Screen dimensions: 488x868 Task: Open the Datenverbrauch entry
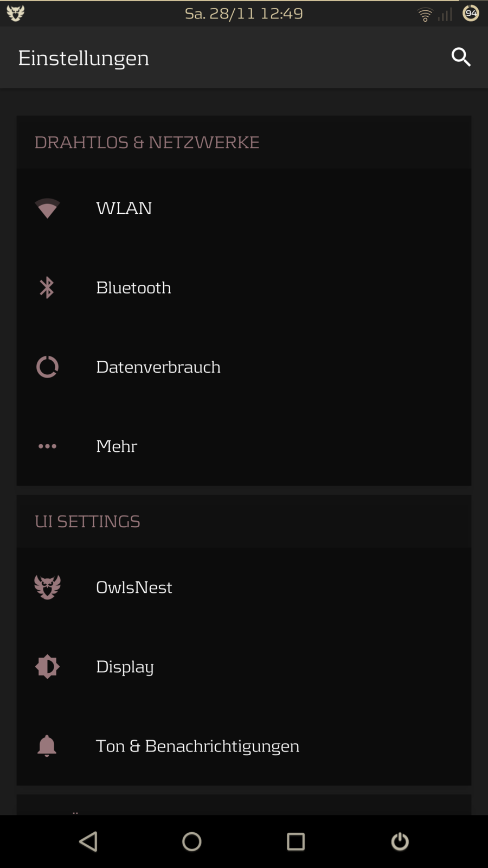point(158,367)
